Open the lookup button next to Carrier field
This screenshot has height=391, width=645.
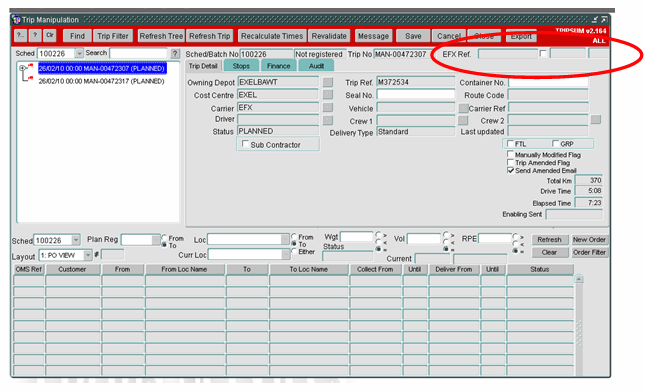pyautogui.click(x=327, y=108)
